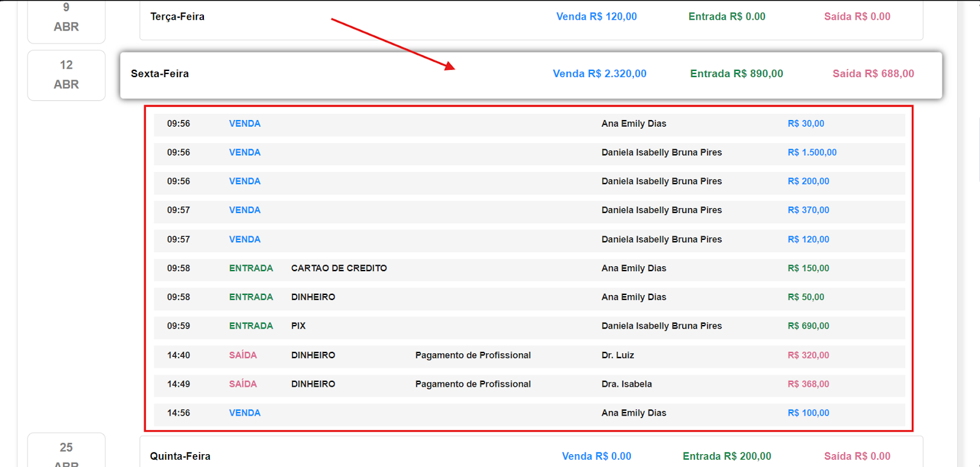This screenshot has height=467, width=980.
Task: Select CARTAO DE CREDITO payment method
Action: (339, 268)
